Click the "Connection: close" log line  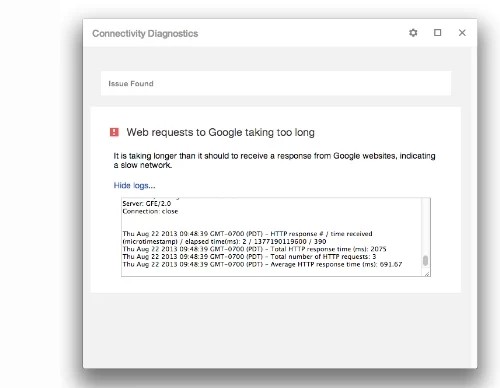(150, 211)
